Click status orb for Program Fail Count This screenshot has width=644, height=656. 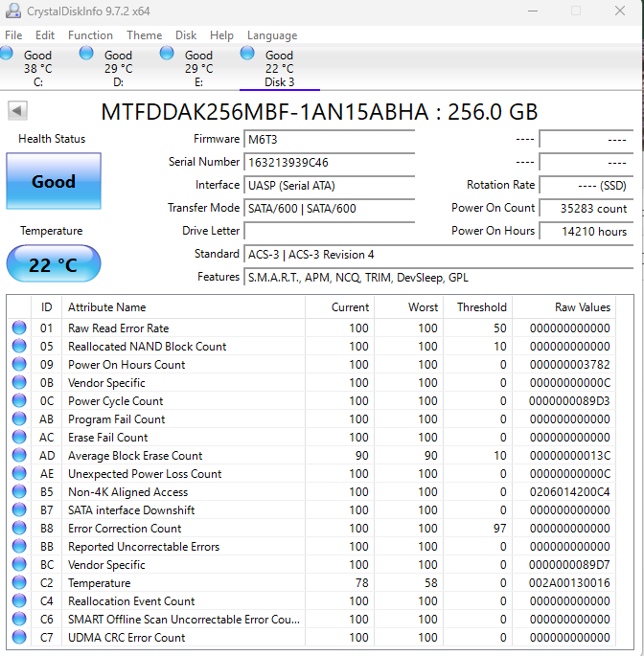tap(19, 418)
